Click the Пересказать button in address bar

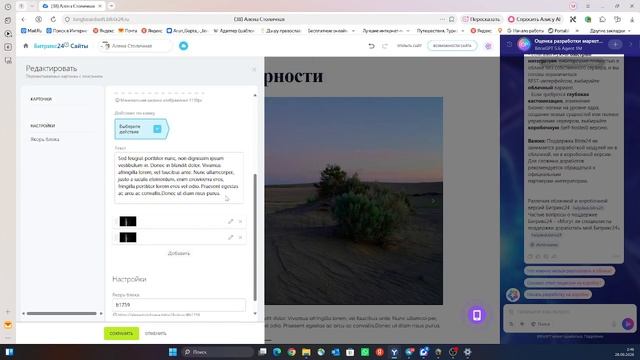pos(482,19)
